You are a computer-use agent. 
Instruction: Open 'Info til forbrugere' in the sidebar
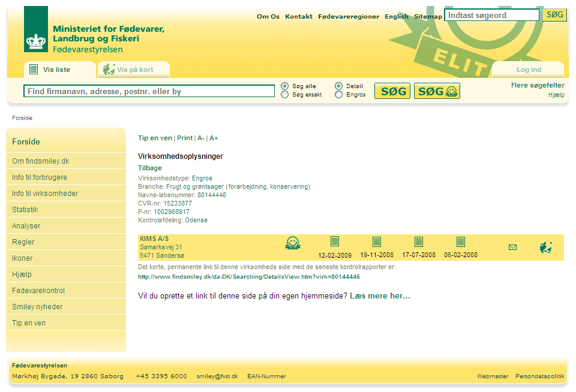tap(40, 177)
